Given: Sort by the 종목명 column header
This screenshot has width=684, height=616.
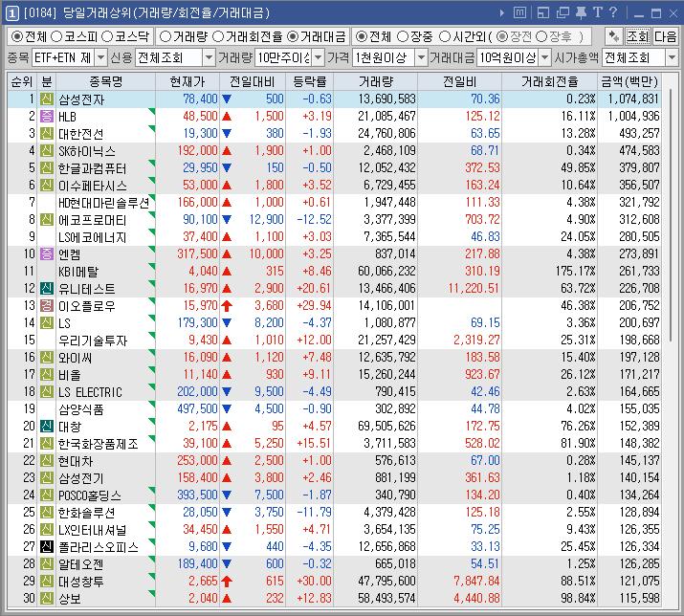Looking at the screenshot, I should 105,81.
